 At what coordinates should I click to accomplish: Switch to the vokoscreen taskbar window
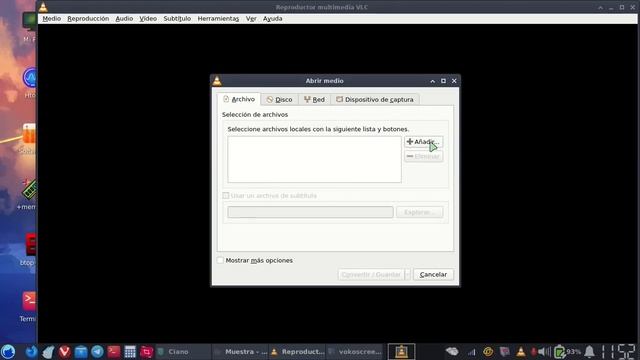coord(354,351)
